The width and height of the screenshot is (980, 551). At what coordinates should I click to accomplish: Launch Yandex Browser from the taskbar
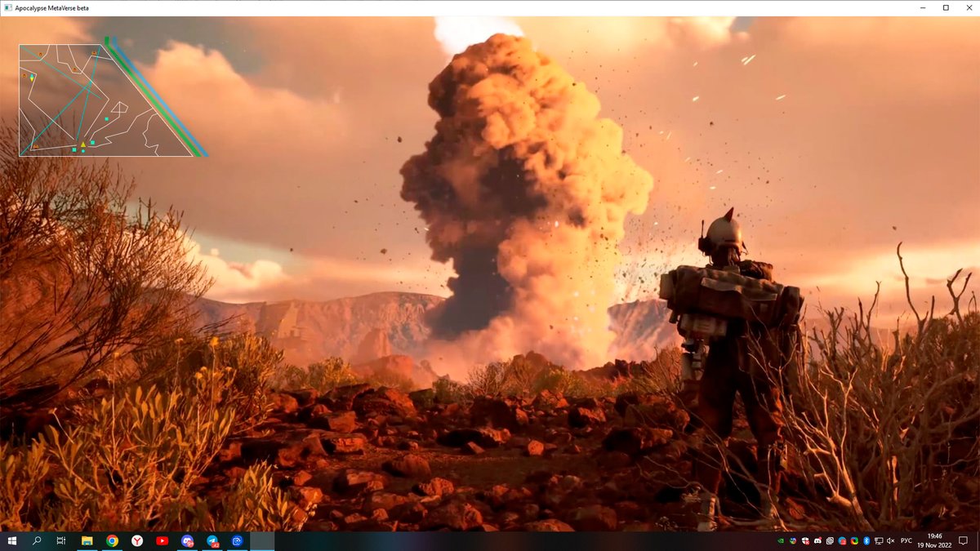coord(137,540)
